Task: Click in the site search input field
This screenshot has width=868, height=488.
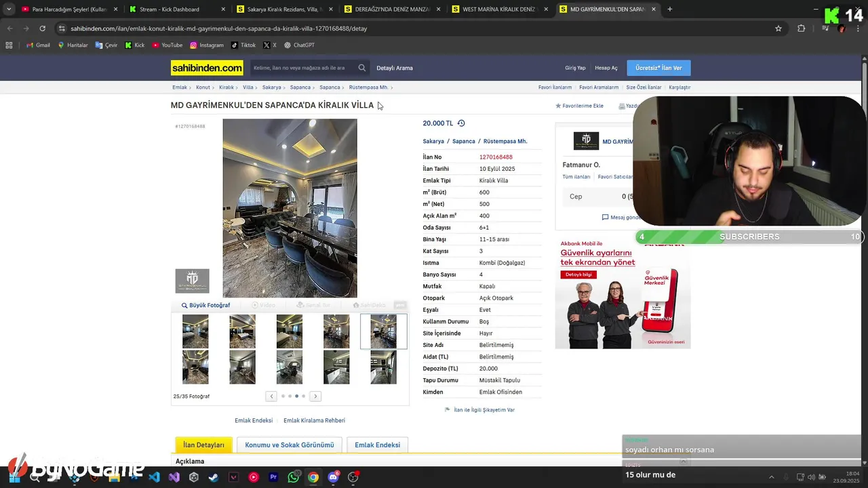Action: pyautogui.click(x=302, y=68)
